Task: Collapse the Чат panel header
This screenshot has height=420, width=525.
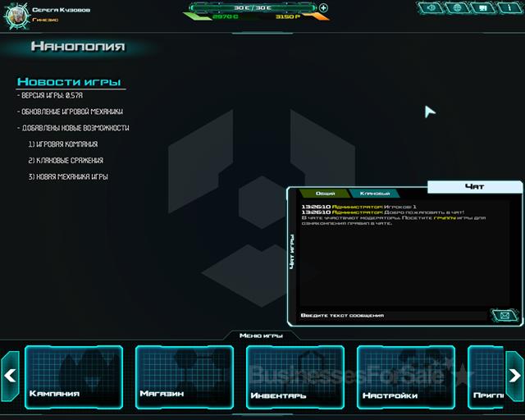Action: [474, 187]
